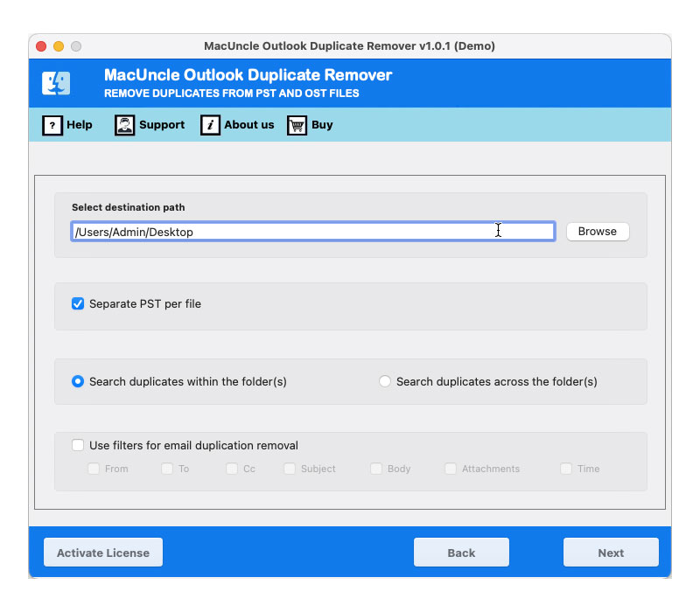
Task: Uncheck Separate PST per file
Action: click(x=78, y=304)
